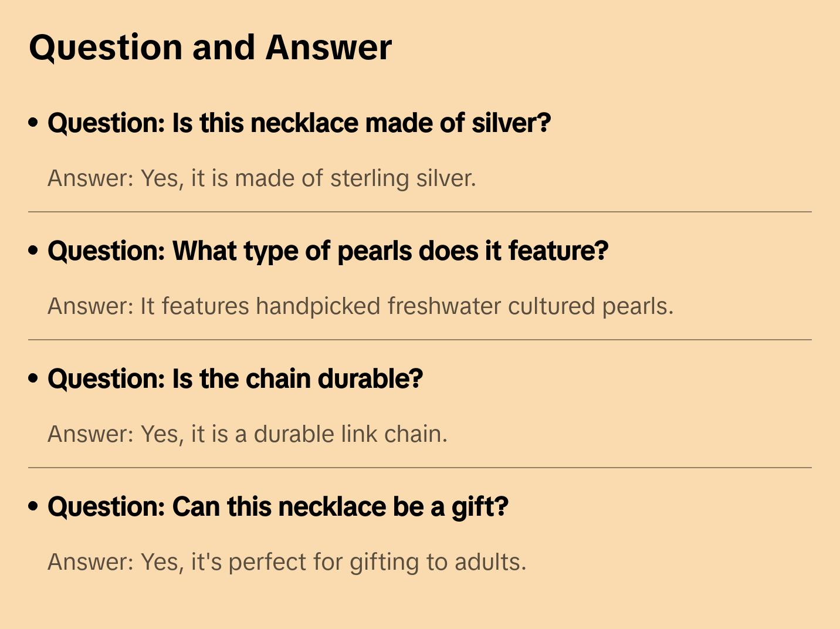Click the bullet beside the silver question
840x629 pixels.
point(33,123)
